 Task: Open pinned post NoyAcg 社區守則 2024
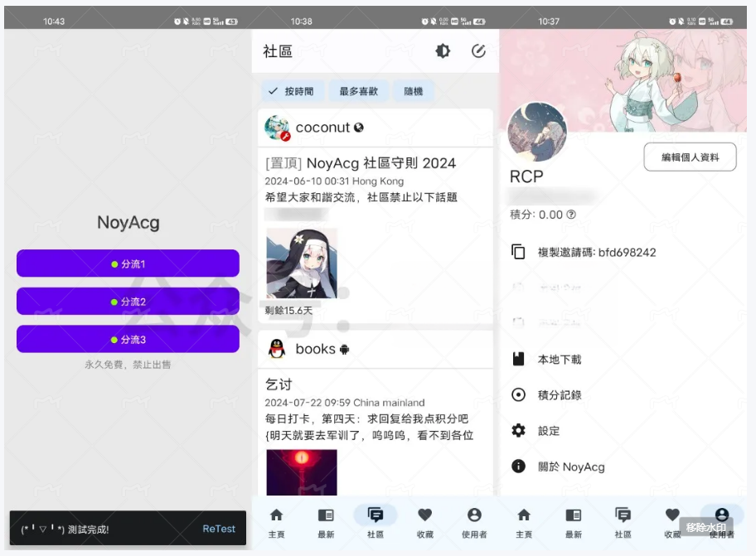coord(360,163)
